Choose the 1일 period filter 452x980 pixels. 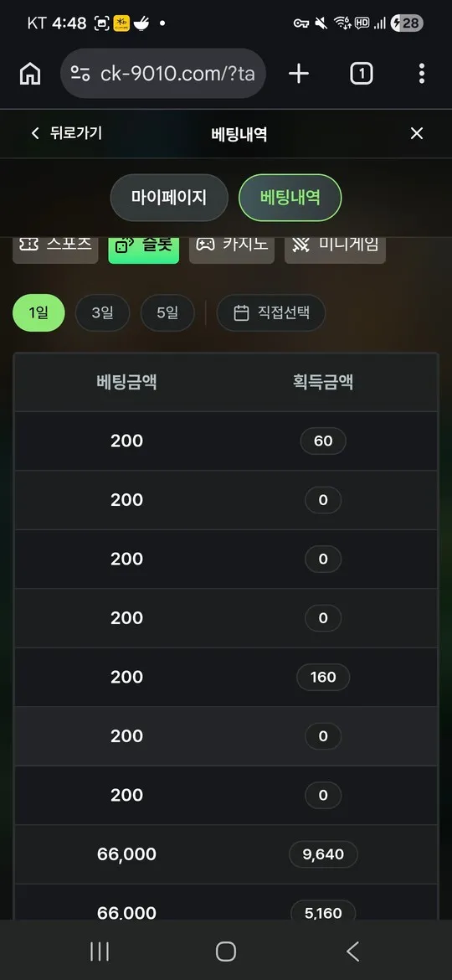39,312
